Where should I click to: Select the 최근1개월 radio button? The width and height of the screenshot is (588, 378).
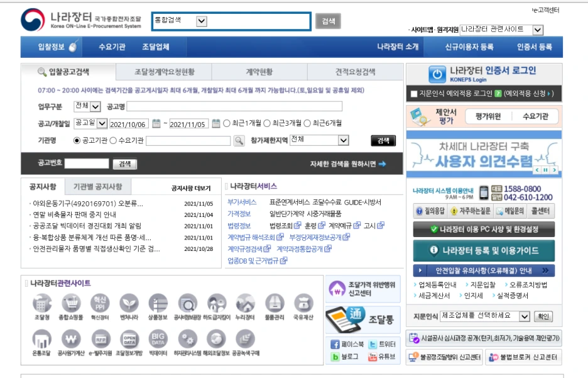pyautogui.click(x=227, y=123)
